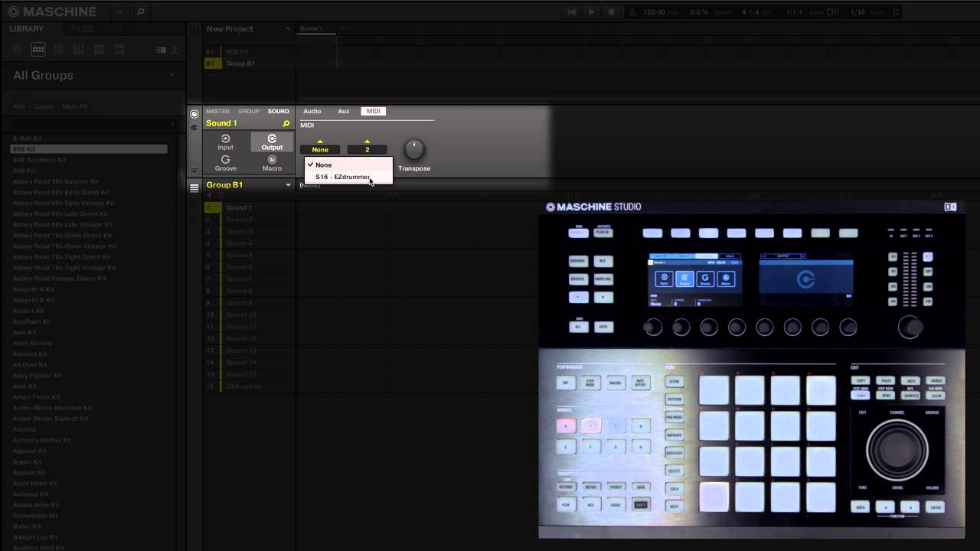980x551 pixels.
Task: Select the Effects icon in the library browser
Action: coord(99,50)
